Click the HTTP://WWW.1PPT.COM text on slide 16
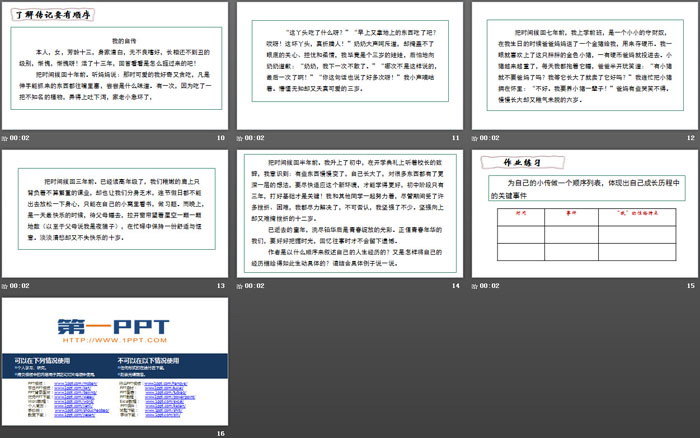 tap(114, 340)
